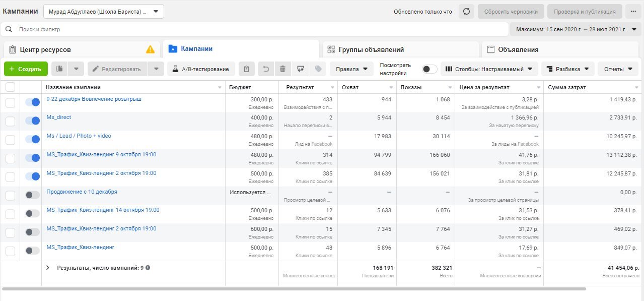Click the three-dots more options button
The image size is (644, 301).
632,12
